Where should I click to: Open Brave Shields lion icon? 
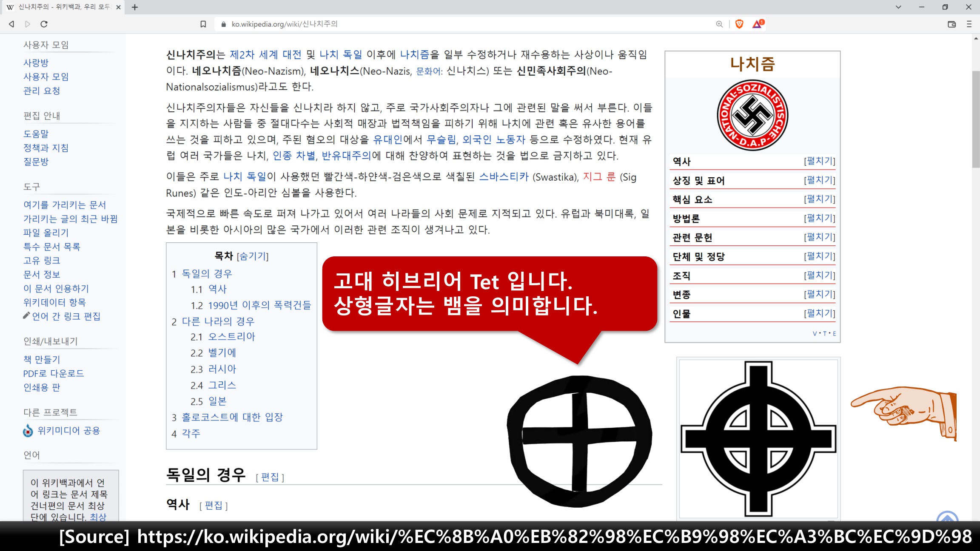click(739, 24)
